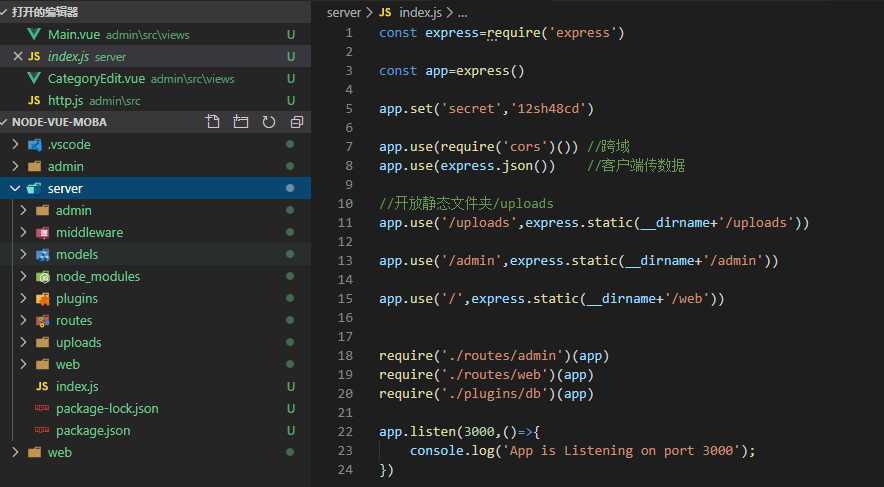The width and height of the screenshot is (884, 487).
Task: Click the plugins folder icon
Action: [42, 298]
